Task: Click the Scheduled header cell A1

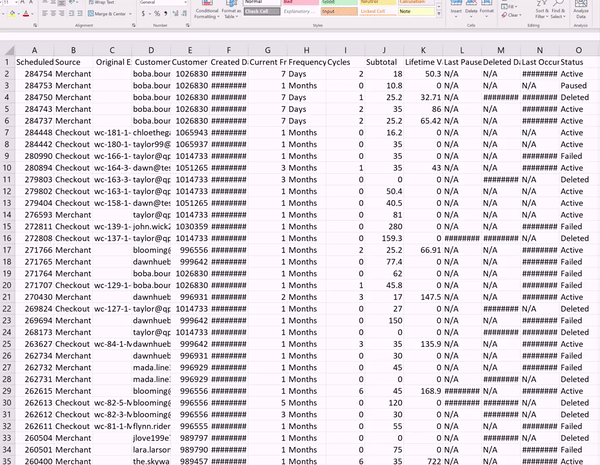Action: coord(34,62)
